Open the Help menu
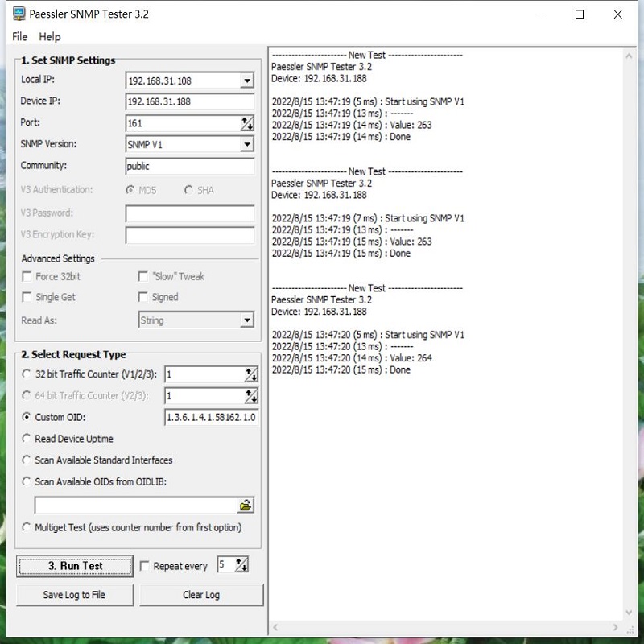644x644 pixels. coord(50,36)
